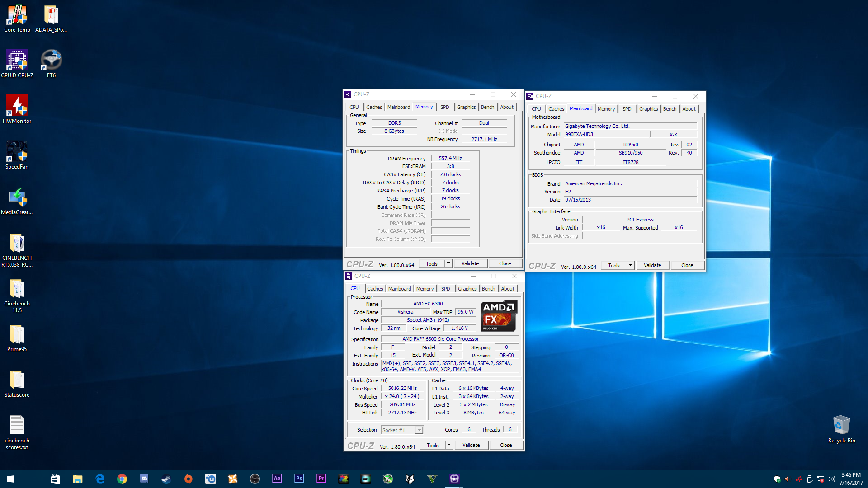Click Tools button in CPU window

(x=433, y=446)
